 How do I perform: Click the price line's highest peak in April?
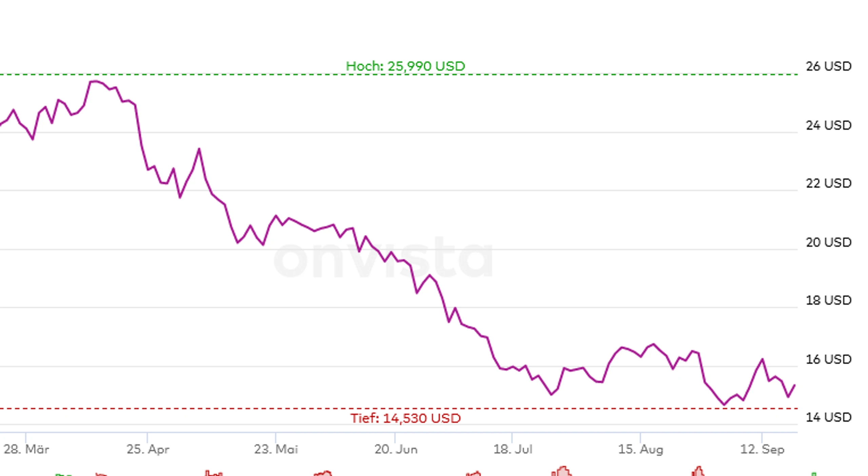[x=95, y=81]
